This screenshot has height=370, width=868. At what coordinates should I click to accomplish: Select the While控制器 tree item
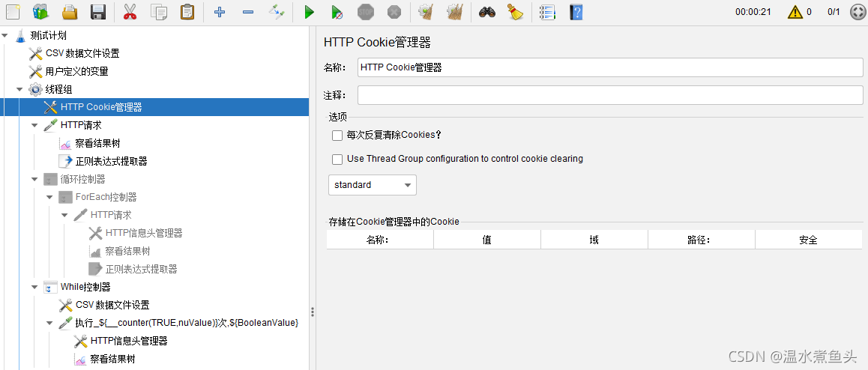[85, 286]
